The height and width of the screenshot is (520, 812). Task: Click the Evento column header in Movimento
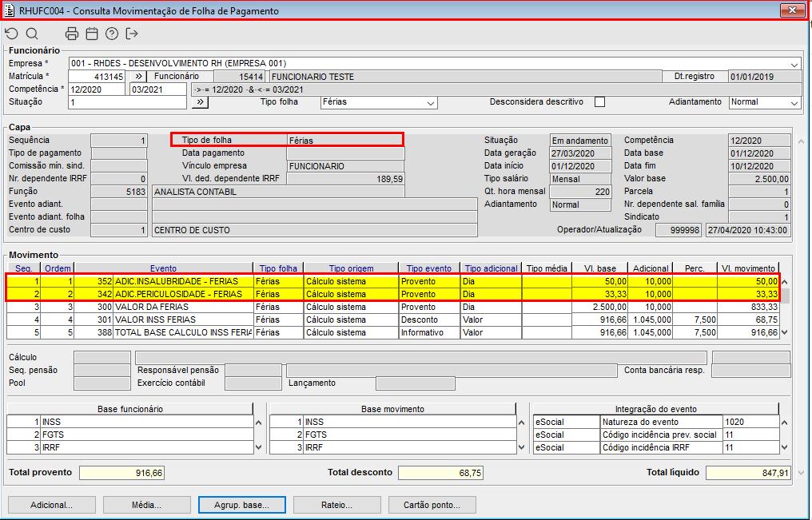pyautogui.click(x=163, y=268)
